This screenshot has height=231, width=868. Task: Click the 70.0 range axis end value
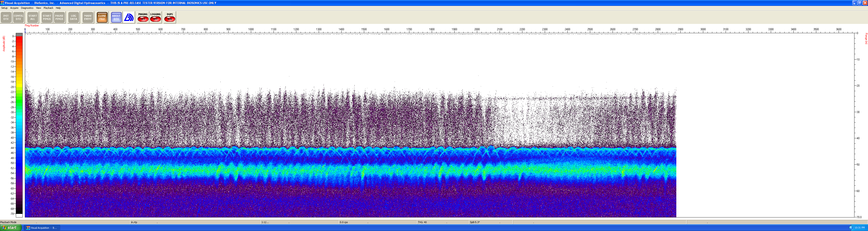pyautogui.click(x=859, y=217)
